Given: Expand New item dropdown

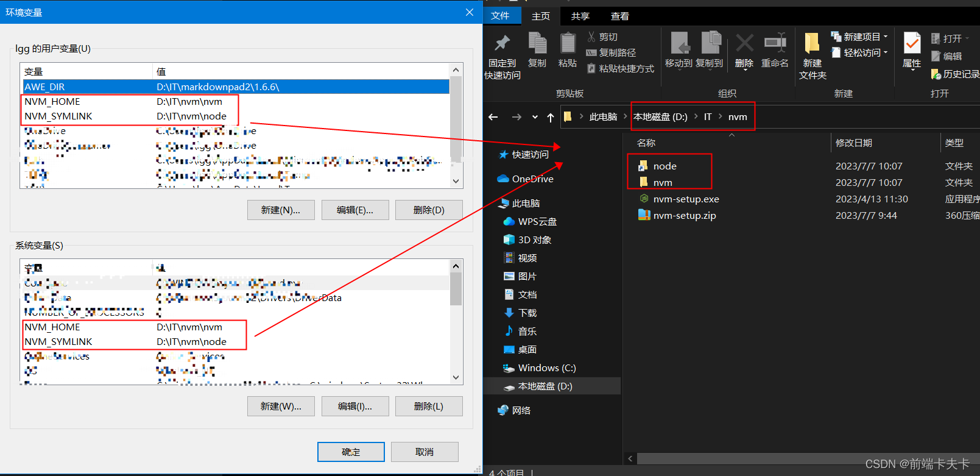Looking at the screenshot, I should coord(886,37).
